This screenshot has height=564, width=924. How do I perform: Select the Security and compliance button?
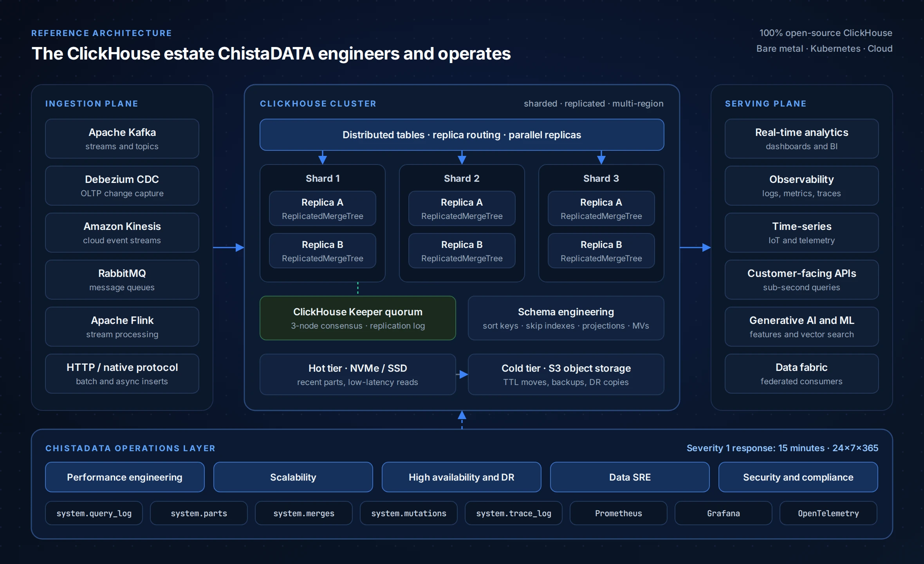798,477
